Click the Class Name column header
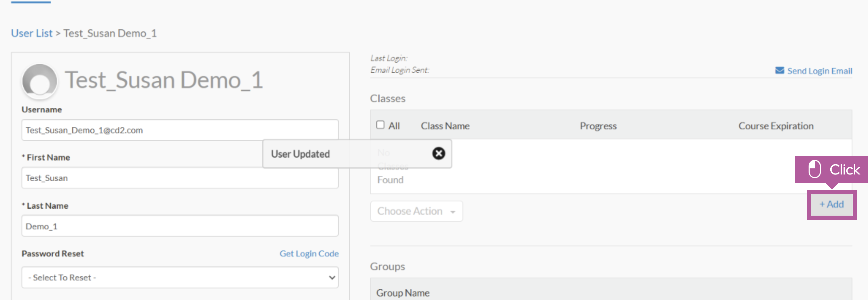 [445, 126]
